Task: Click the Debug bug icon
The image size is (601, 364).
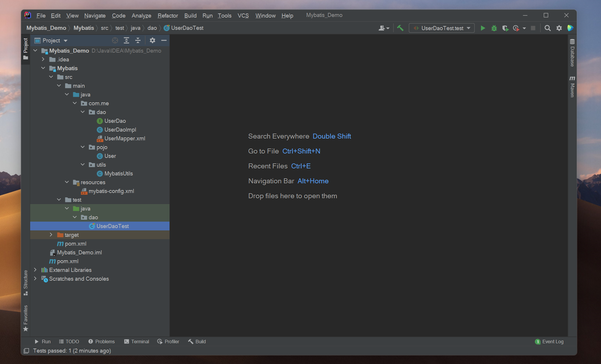Action: [494, 28]
